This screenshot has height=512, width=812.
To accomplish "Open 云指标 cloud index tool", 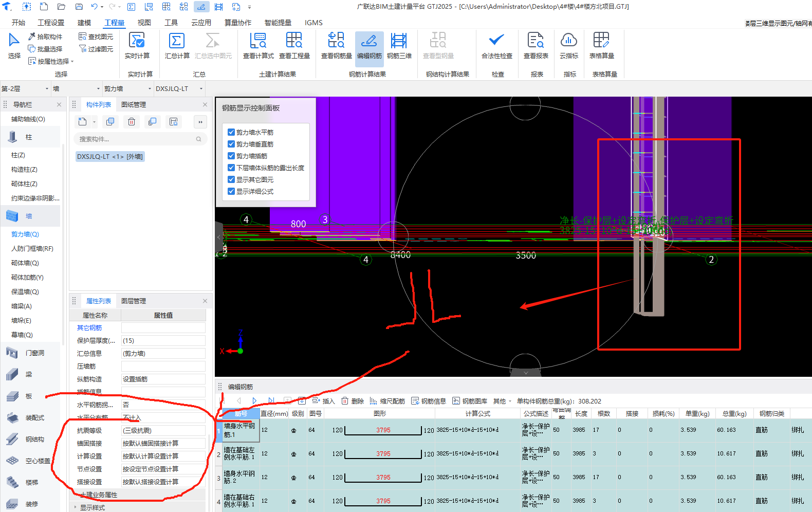I will click(x=569, y=45).
